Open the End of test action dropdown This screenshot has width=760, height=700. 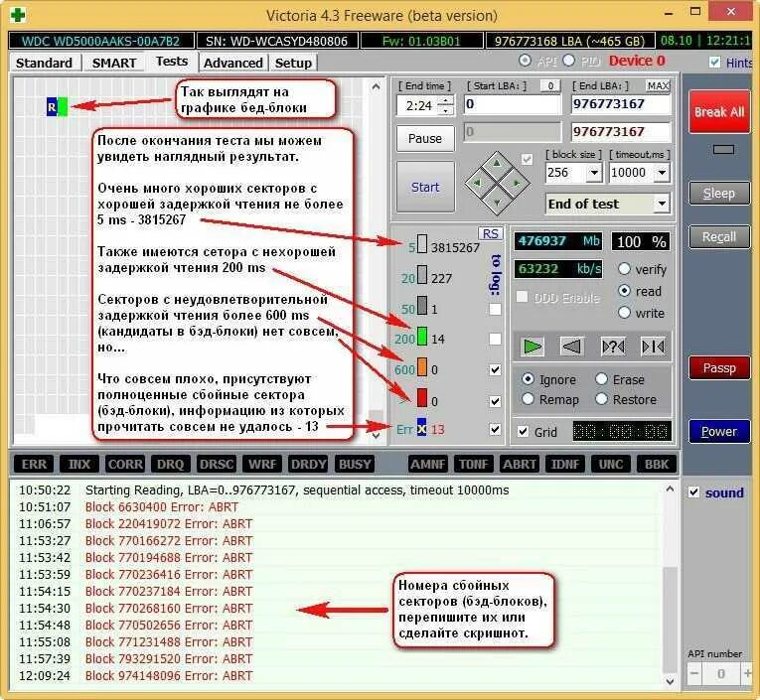[662, 204]
